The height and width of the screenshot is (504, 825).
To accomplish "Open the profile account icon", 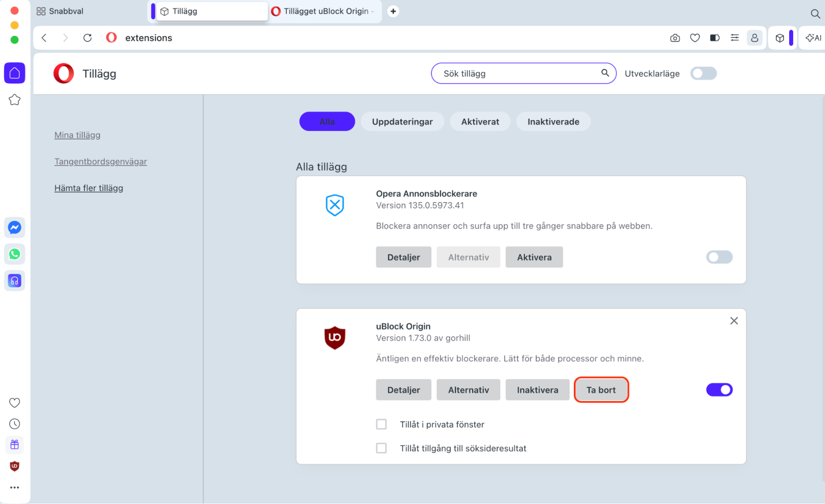I will [x=754, y=38].
